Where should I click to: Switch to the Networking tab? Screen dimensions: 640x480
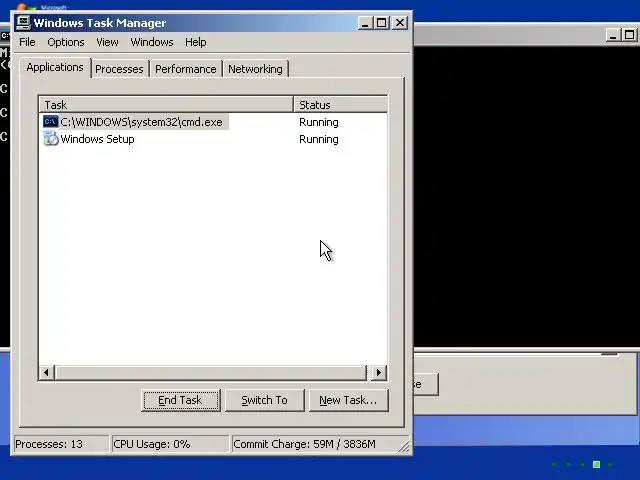tap(255, 69)
